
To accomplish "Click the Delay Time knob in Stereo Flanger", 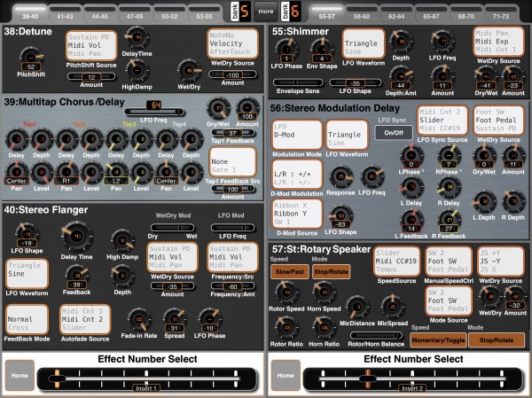I will (x=76, y=237).
